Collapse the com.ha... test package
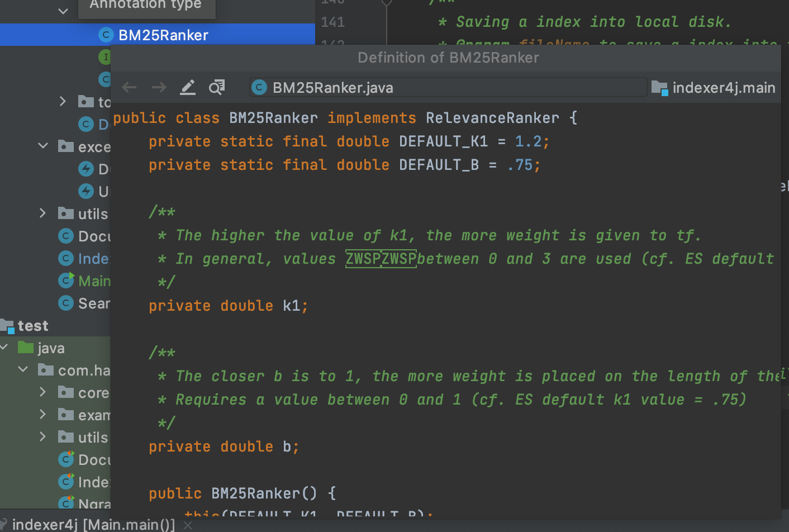 tap(23, 370)
